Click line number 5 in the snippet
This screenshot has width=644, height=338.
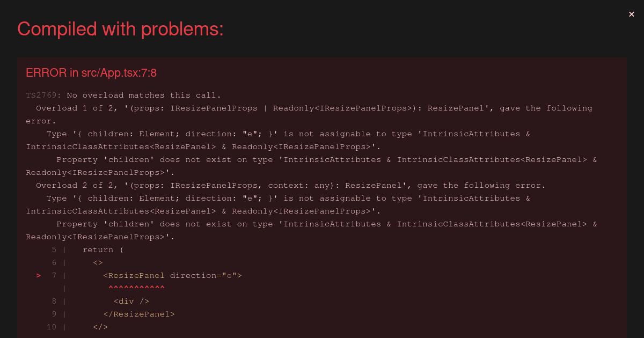tap(54, 249)
